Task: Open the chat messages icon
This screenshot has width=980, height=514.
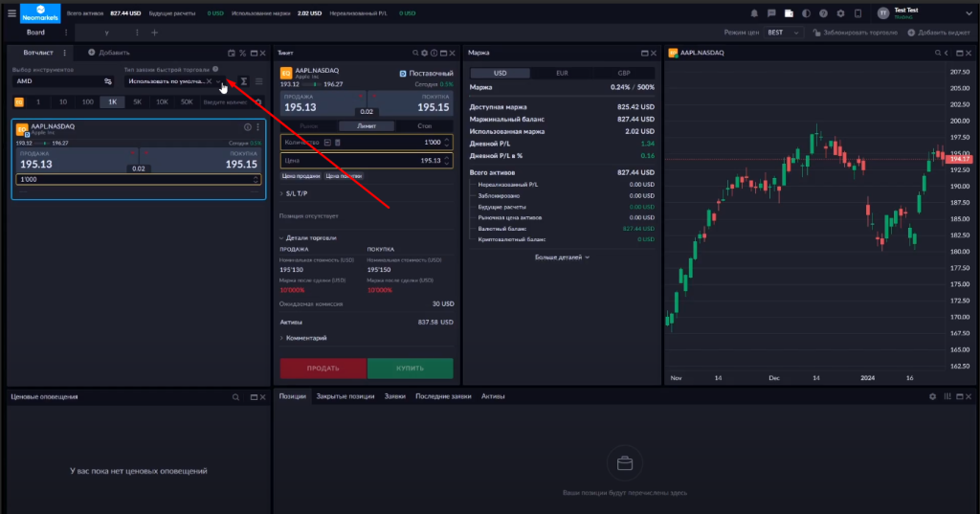Action: tap(771, 13)
